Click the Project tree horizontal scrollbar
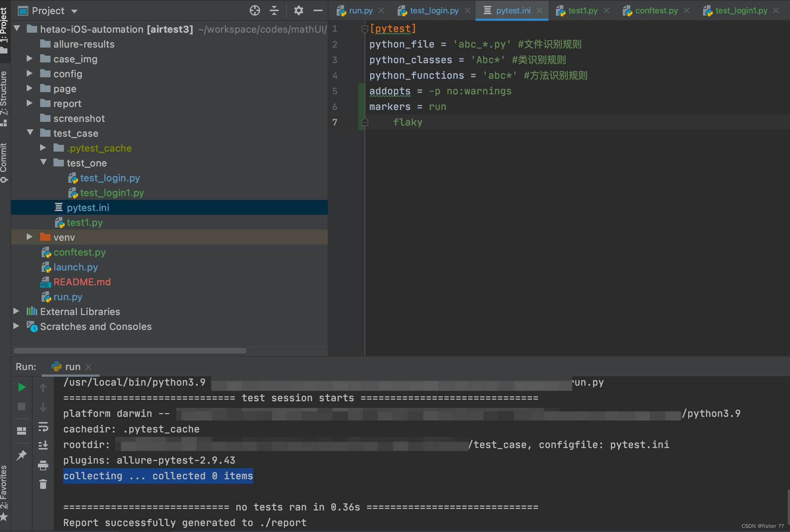This screenshot has width=790, height=532. pos(130,351)
